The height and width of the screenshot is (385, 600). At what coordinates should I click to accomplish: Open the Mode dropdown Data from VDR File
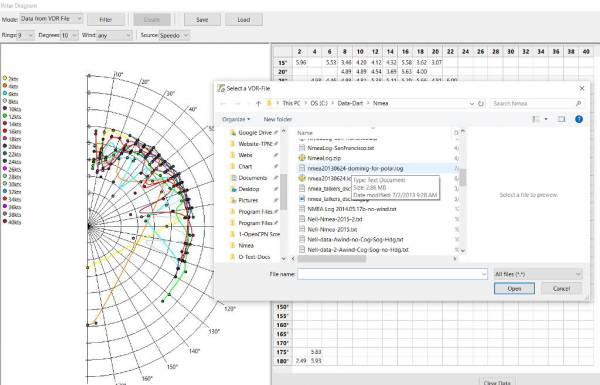(x=51, y=18)
